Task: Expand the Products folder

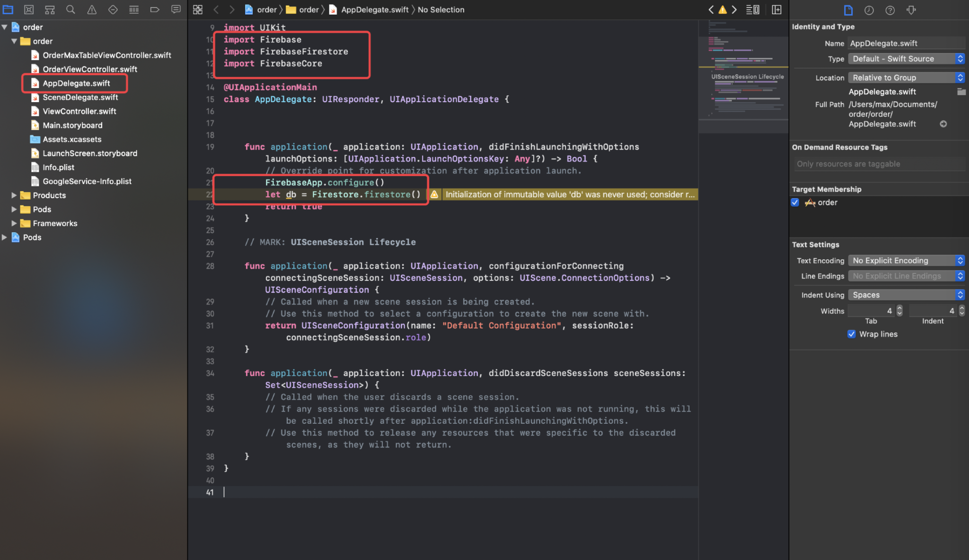Action: 14,195
